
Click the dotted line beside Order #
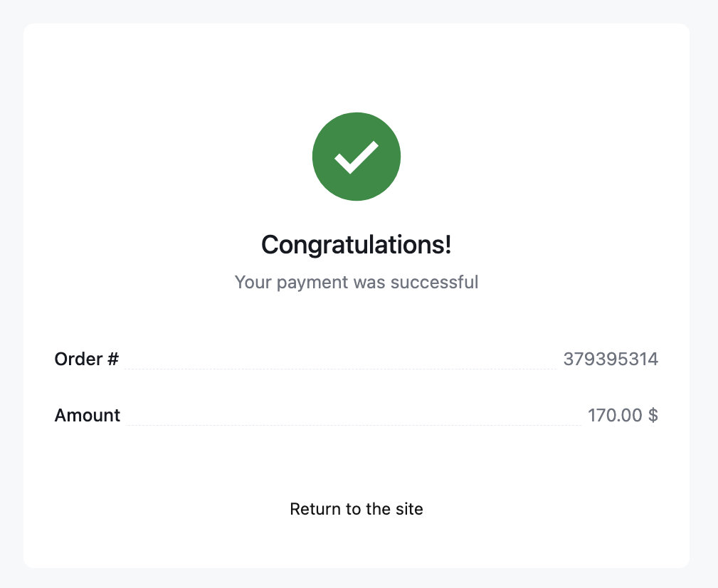click(x=342, y=369)
